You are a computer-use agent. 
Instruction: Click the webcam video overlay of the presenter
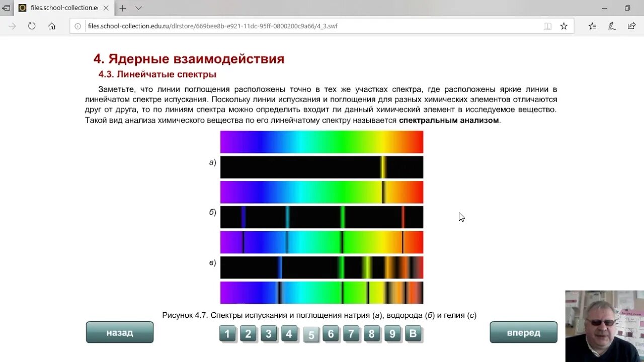(604, 326)
